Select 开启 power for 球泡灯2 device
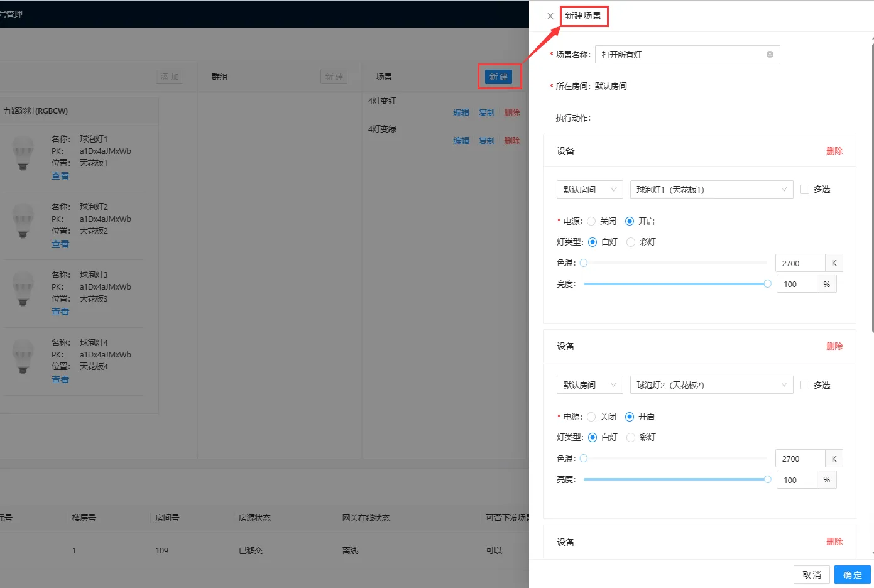 630,416
